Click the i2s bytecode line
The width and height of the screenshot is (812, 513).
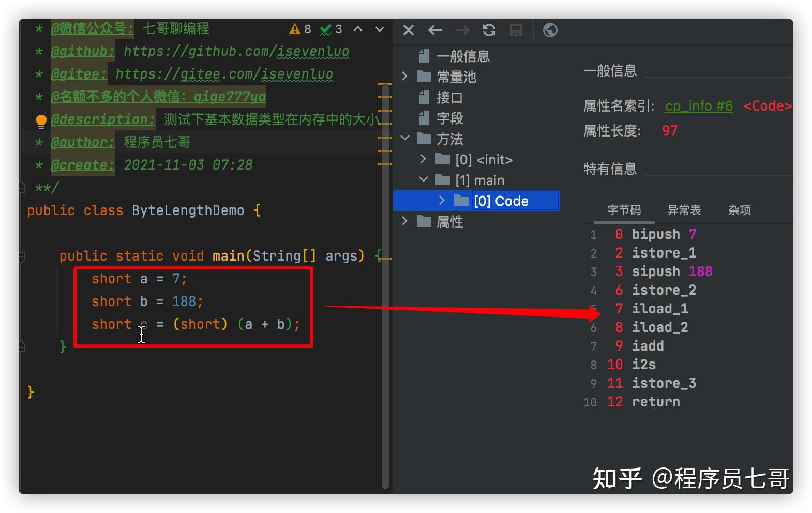(x=643, y=365)
